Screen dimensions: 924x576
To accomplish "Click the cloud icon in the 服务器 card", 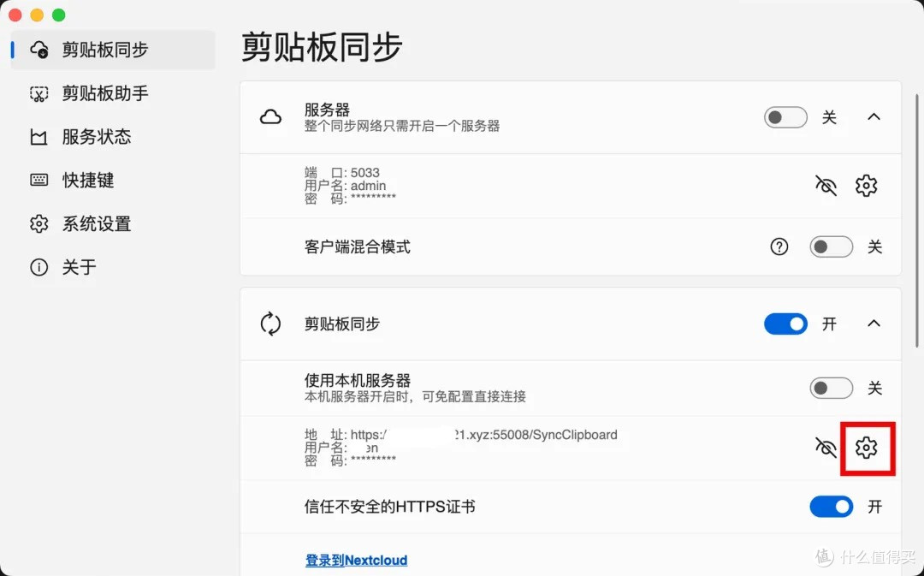I will (x=270, y=117).
